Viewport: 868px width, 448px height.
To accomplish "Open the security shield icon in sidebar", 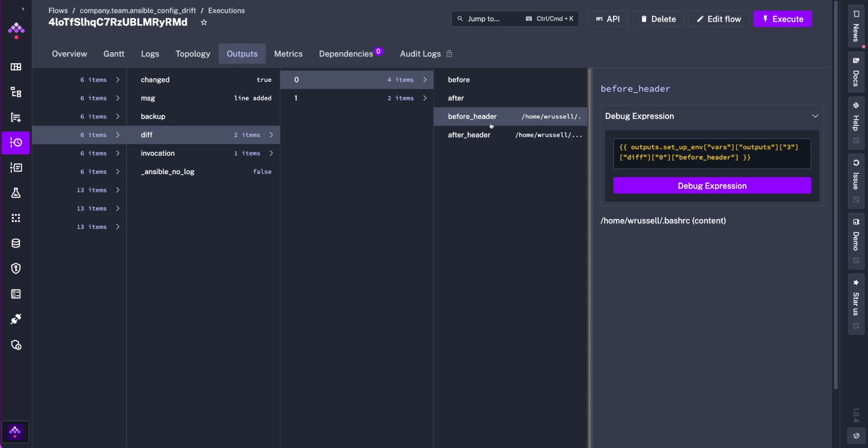I will pyautogui.click(x=16, y=269).
